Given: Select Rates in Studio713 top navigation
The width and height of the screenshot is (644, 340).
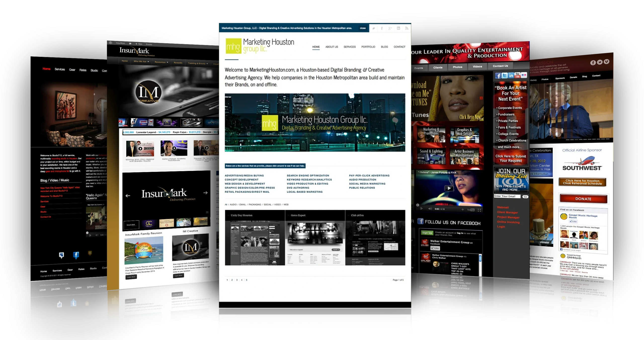Looking at the screenshot, I should (83, 70).
